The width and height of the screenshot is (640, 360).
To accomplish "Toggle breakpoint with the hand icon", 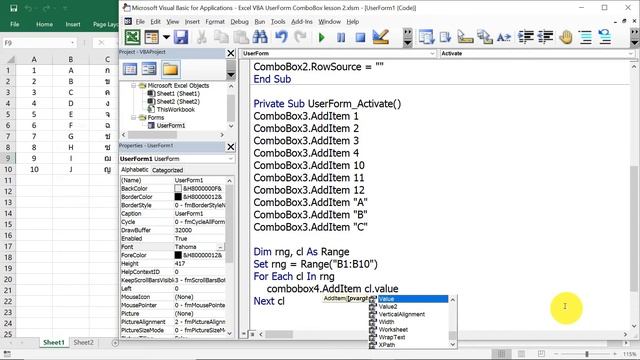I will [x=566, y=38].
